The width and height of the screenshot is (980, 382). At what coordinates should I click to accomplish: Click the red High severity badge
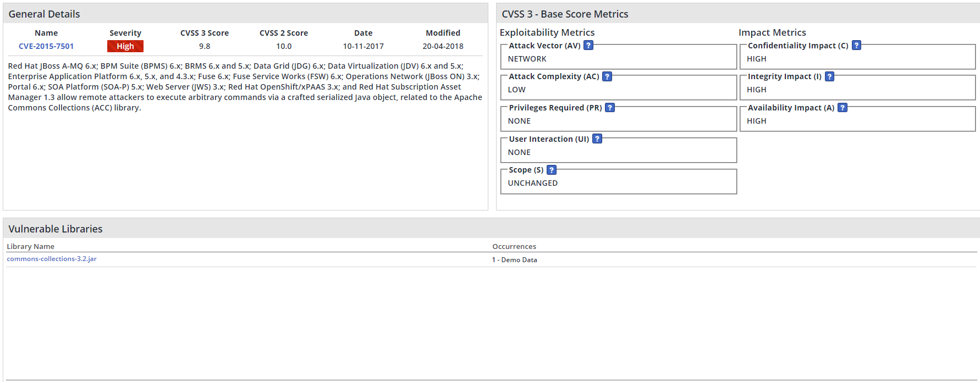(x=125, y=46)
